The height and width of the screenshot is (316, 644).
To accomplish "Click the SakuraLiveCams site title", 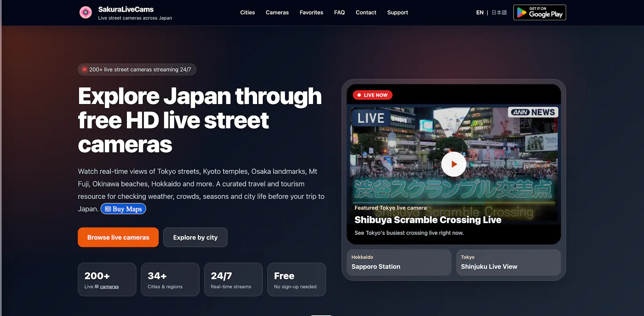I will point(126,9).
